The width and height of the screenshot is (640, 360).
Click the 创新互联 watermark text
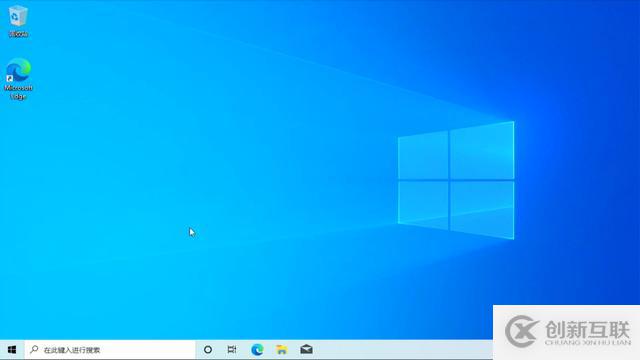[x=587, y=329]
